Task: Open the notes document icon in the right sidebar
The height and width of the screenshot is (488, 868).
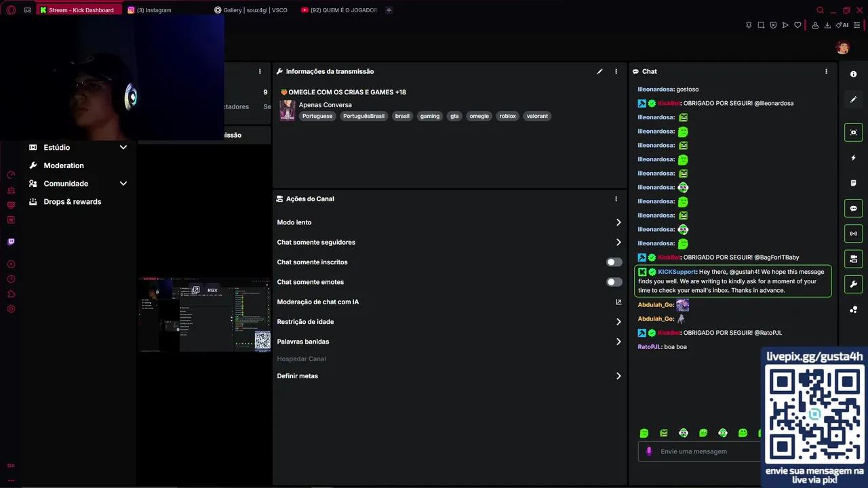Action: click(854, 183)
